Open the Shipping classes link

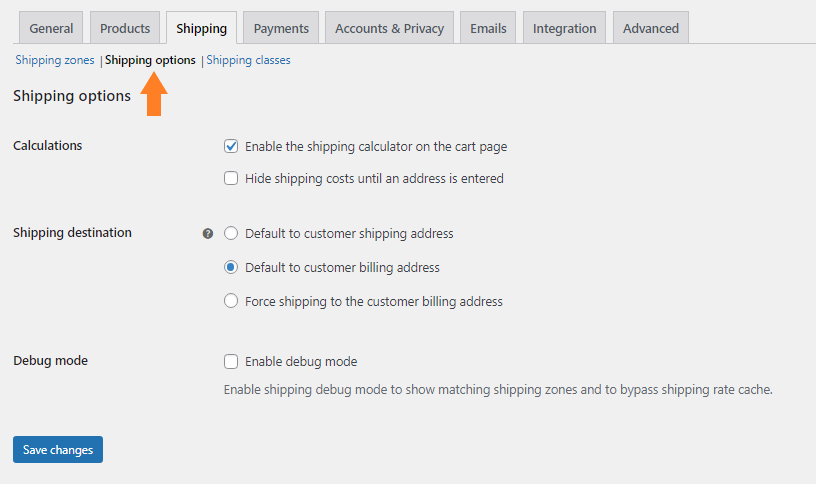tap(248, 60)
